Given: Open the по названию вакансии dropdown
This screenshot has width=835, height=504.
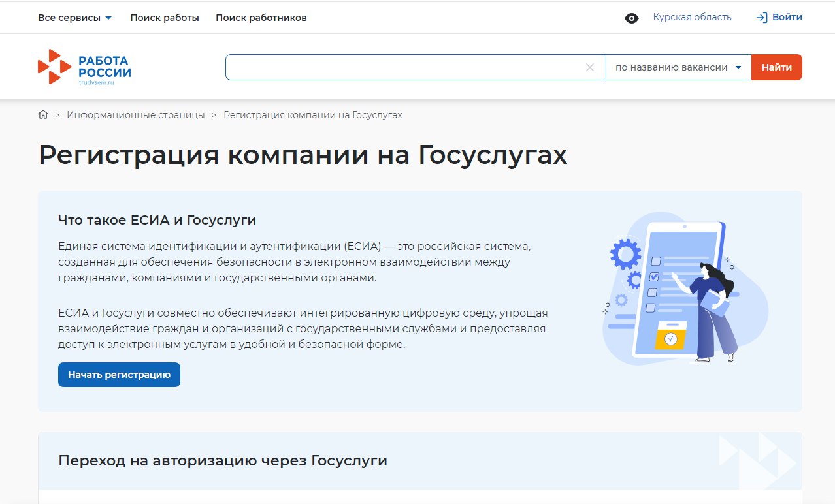Looking at the screenshot, I should pos(678,67).
